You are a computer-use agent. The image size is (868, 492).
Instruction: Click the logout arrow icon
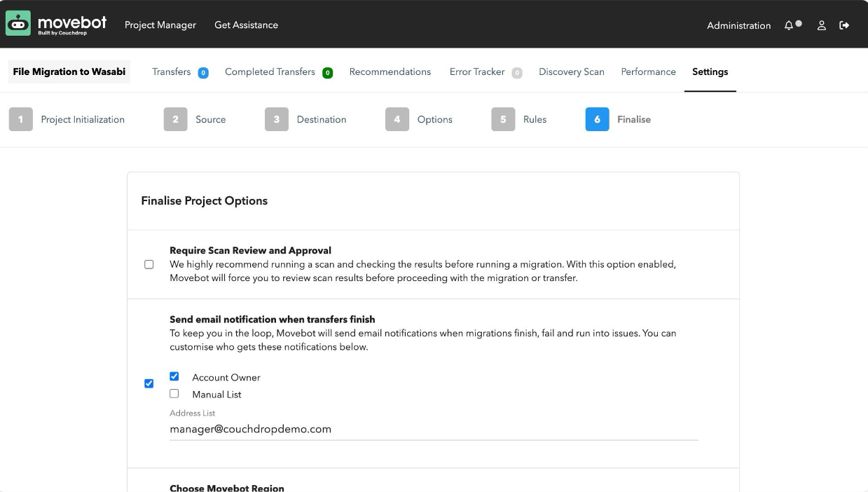point(844,25)
